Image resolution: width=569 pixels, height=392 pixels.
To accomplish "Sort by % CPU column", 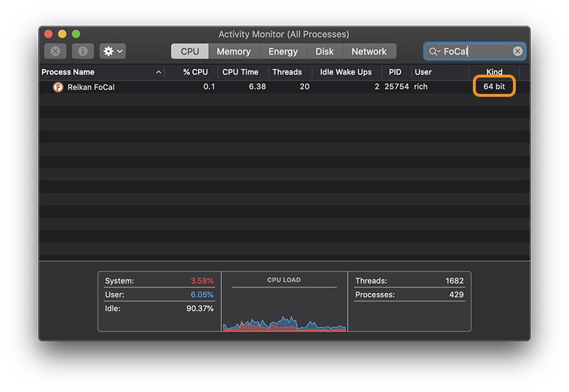I will coord(195,72).
